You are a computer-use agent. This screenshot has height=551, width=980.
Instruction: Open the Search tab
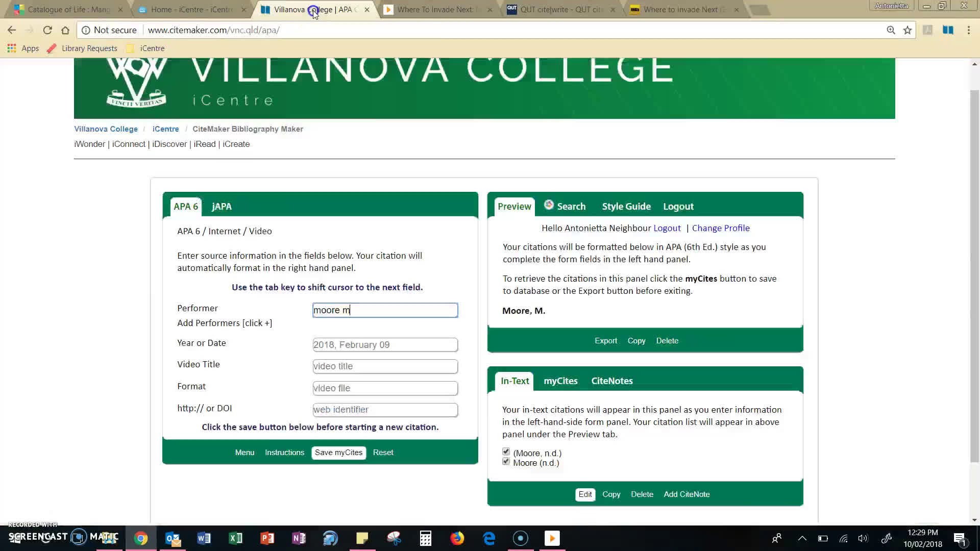click(x=571, y=207)
